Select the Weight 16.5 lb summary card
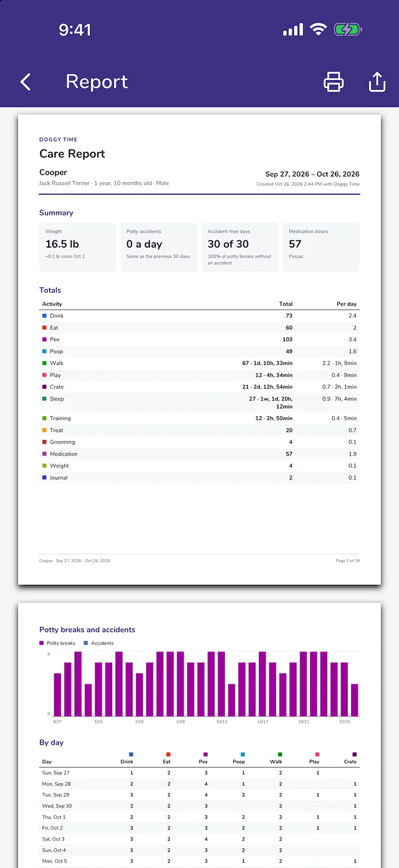The image size is (399, 868). point(77,247)
